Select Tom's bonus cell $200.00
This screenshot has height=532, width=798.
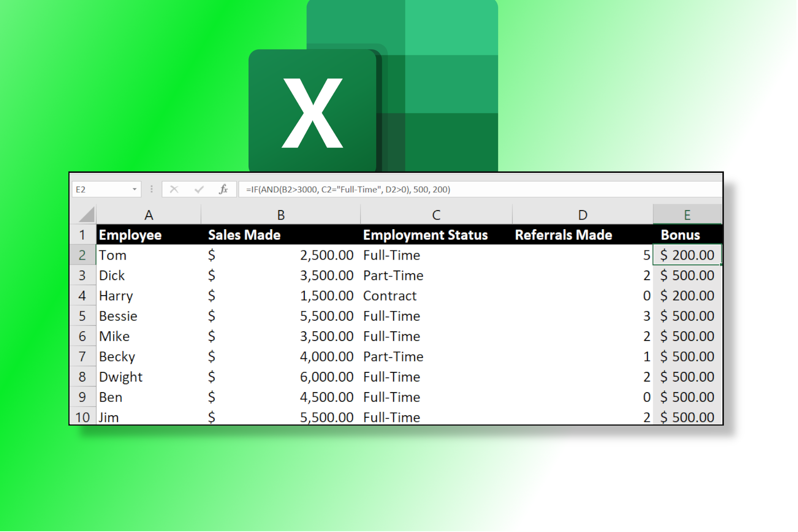click(x=687, y=255)
